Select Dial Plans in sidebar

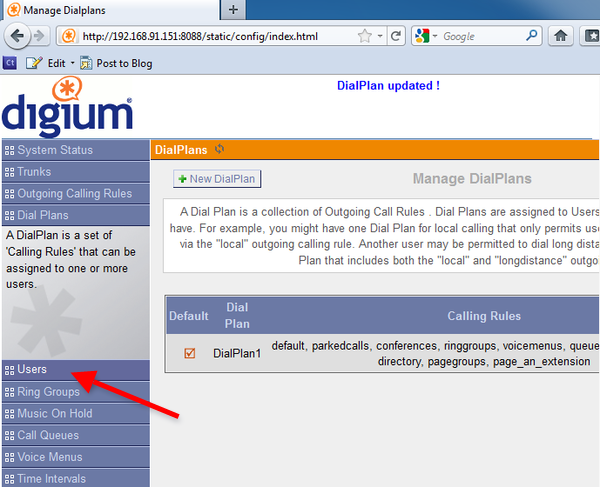76,215
